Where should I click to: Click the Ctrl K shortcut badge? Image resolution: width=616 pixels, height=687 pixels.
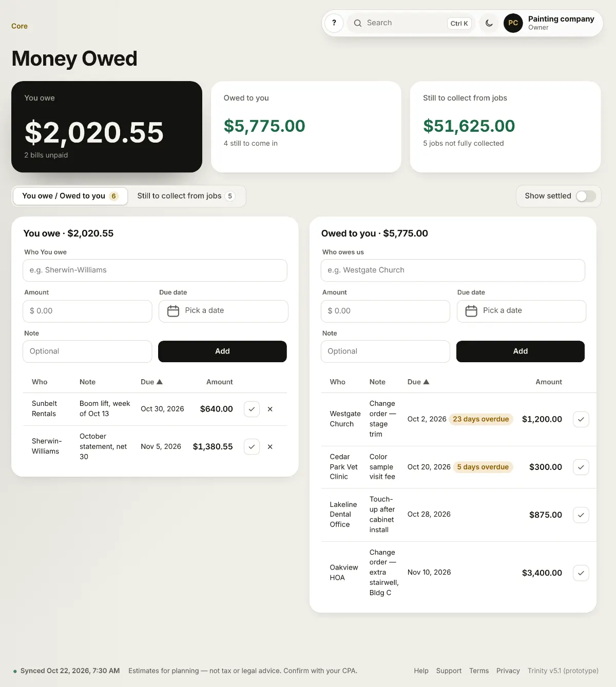(x=459, y=23)
